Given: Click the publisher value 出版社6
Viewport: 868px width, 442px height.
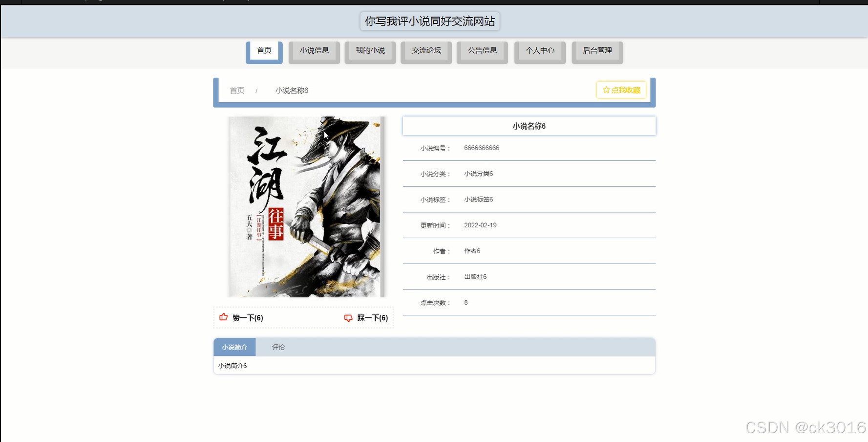Looking at the screenshot, I should 475,277.
